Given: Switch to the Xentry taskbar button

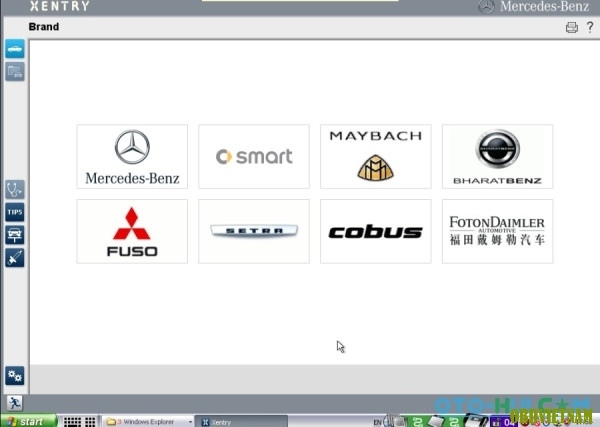Looking at the screenshot, I should 242,422.
